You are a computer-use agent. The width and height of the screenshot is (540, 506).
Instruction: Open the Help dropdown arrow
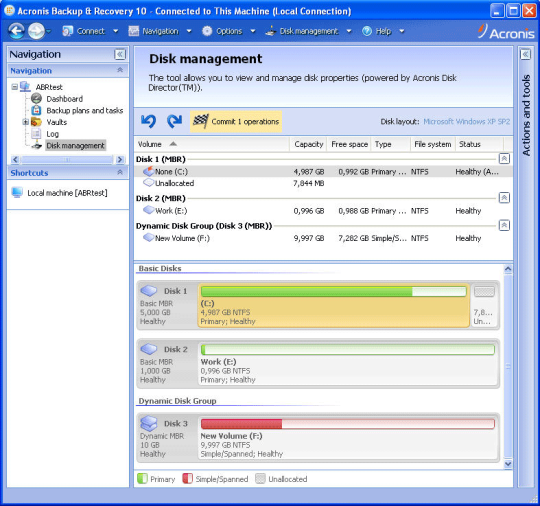click(x=402, y=31)
